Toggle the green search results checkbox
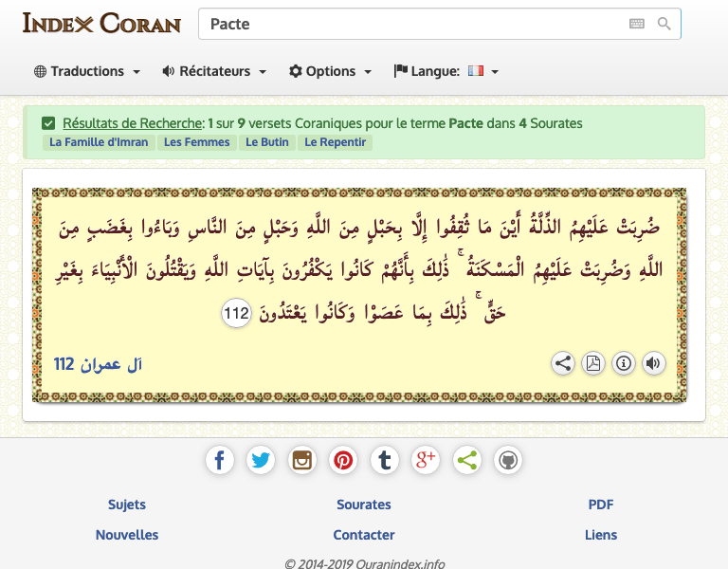The height and width of the screenshot is (569, 728). tap(48, 123)
